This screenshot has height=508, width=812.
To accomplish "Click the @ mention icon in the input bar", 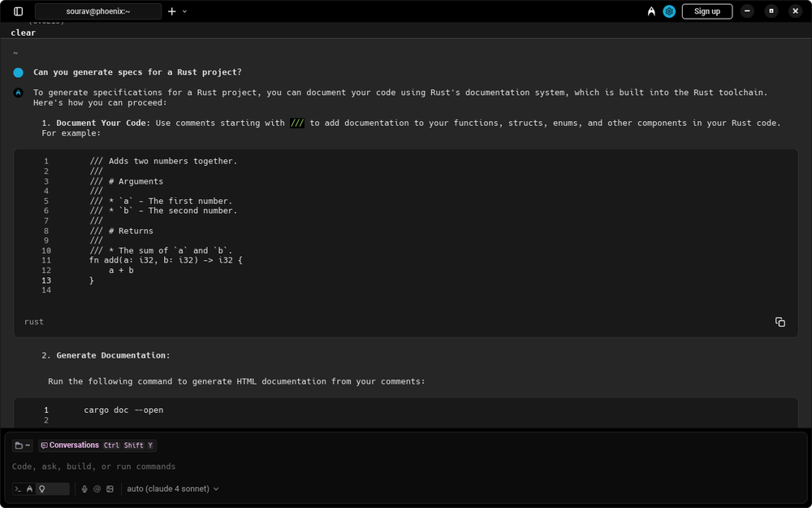I will 97,488.
